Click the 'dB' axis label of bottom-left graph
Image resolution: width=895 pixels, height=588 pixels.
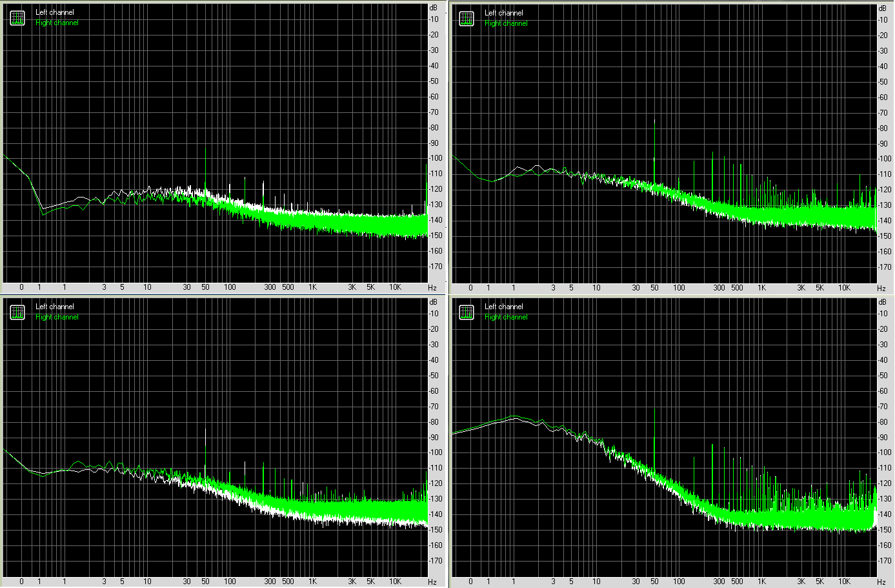click(x=434, y=302)
